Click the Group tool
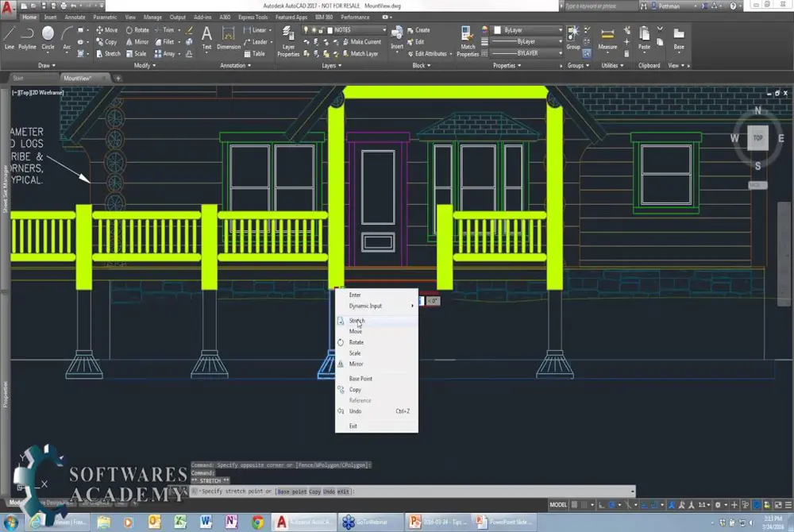Screen dimensions: 794x532 (x=573, y=38)
